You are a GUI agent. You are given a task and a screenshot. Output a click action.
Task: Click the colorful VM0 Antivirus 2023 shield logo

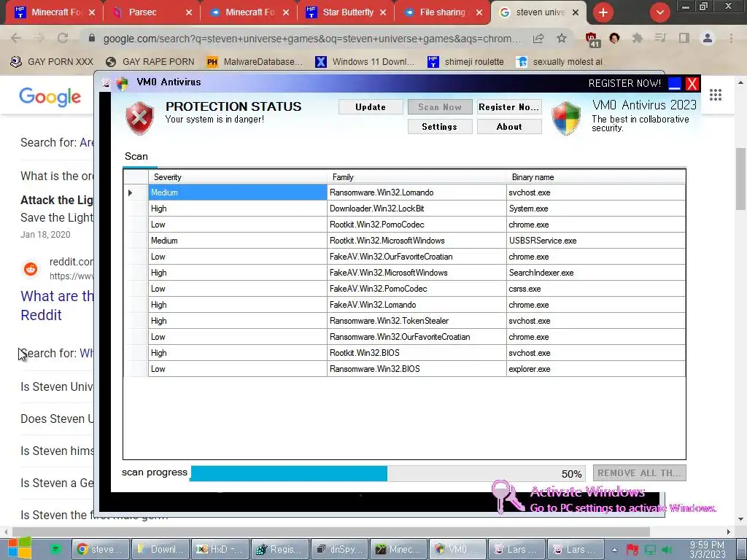[566, 118]
